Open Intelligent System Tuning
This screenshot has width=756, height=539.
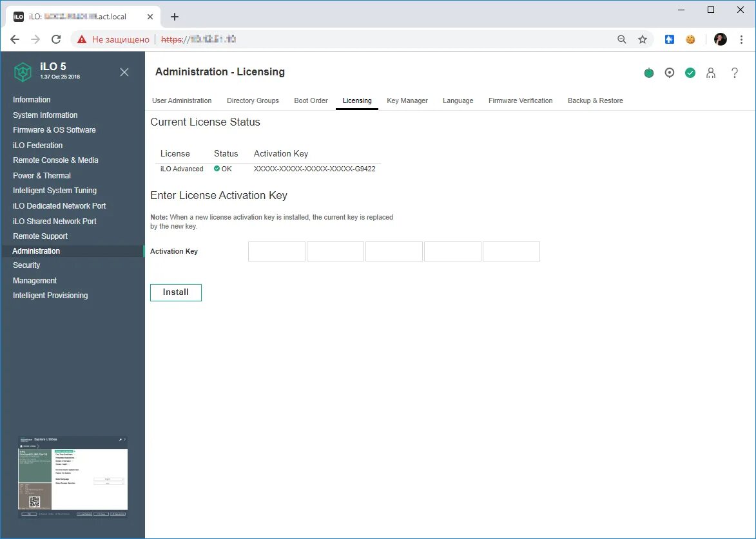click(55, 191)
